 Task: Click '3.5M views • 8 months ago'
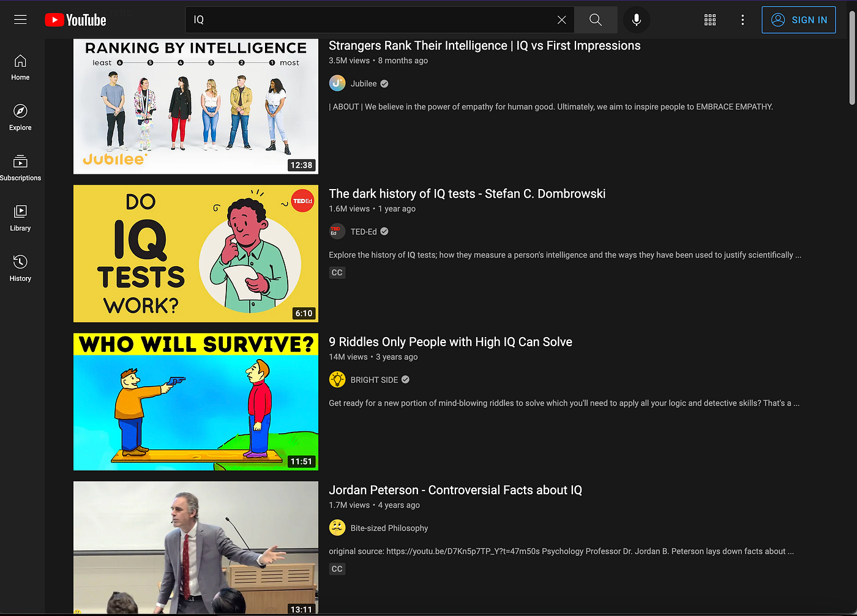tap(378, 61)
